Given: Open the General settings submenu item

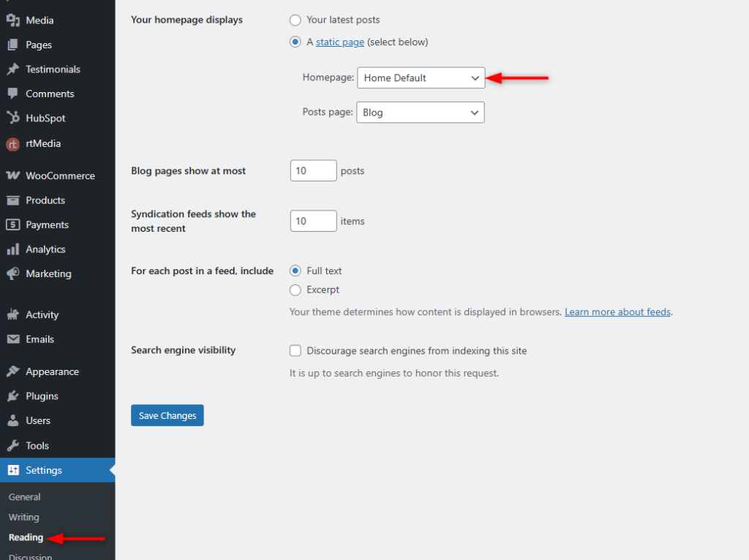Looking at the screenshot, I should point(25,497).
